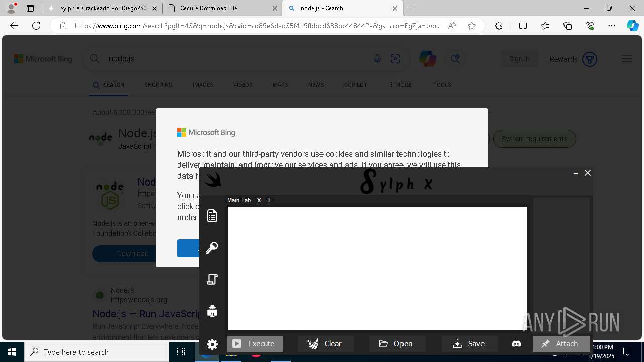Click the robot character icon in Sylph X sidebar
Image resolution: width=644 pixels, height=362 pixels.
[212, 311]
